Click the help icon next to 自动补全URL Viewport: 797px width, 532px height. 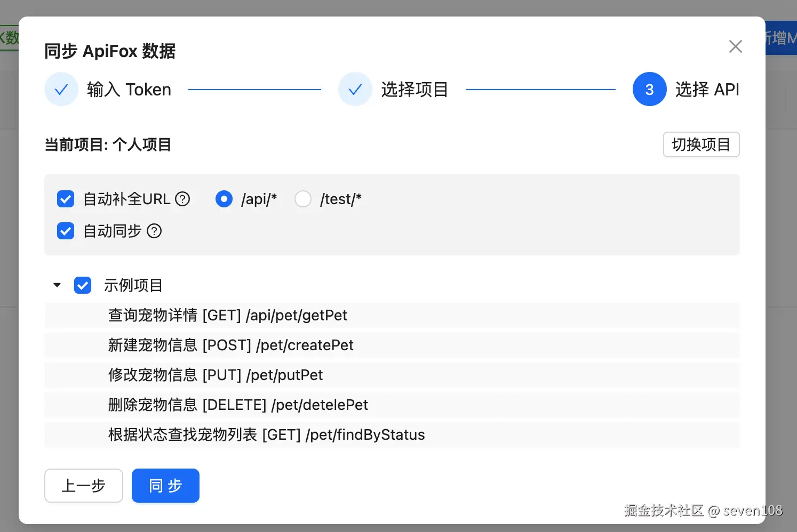point(182,199)
